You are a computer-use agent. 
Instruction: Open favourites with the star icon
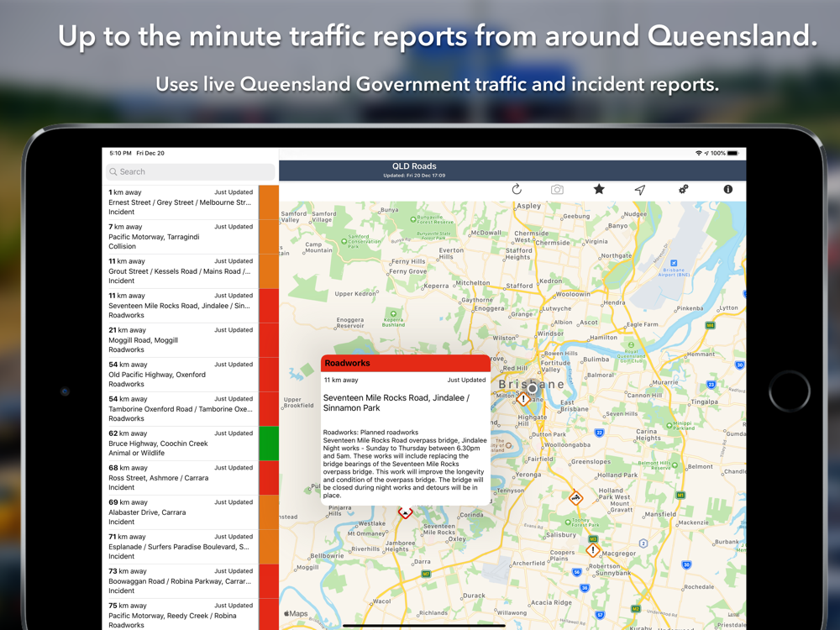click(x=599, y=189)
